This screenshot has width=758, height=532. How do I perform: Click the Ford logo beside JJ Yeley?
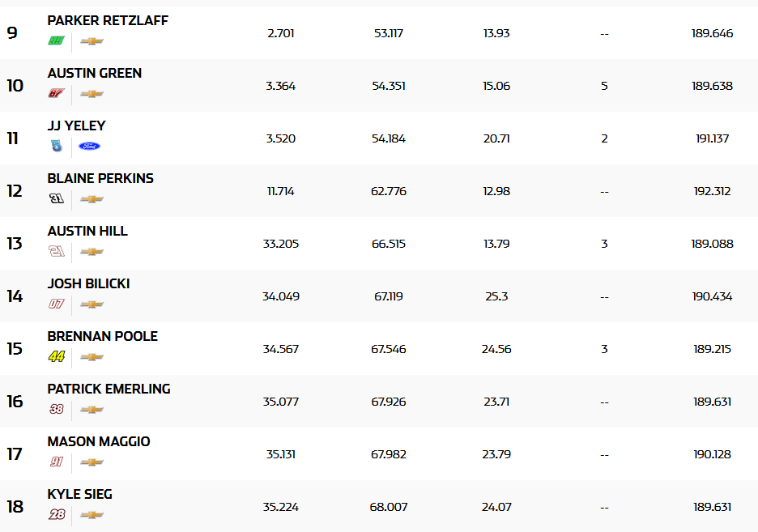pyautogui.click(x=90, y=147)
